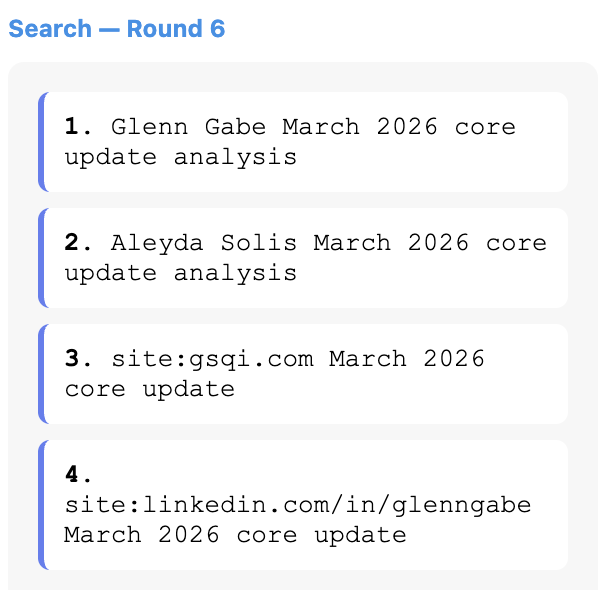Screen dimensions: 616x590
Task: Click the blue accent bar of the gsqi.com card
Action: coord(42,374)
